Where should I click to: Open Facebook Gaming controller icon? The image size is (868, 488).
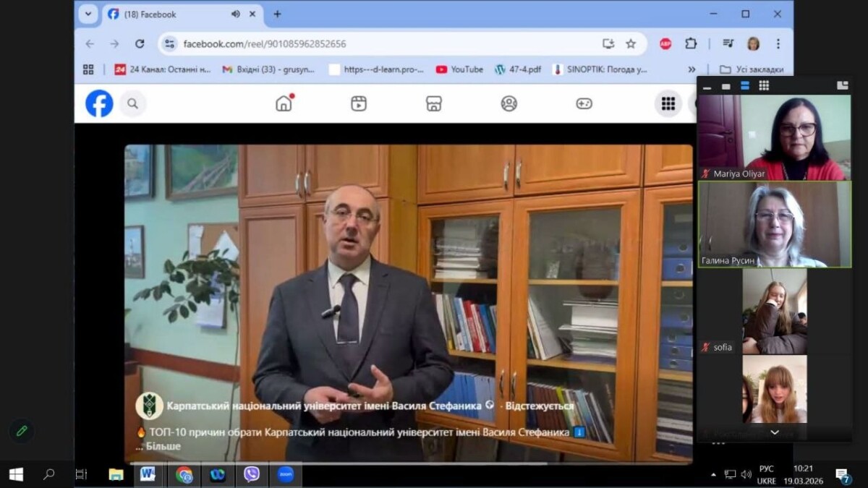coord(584,103)
